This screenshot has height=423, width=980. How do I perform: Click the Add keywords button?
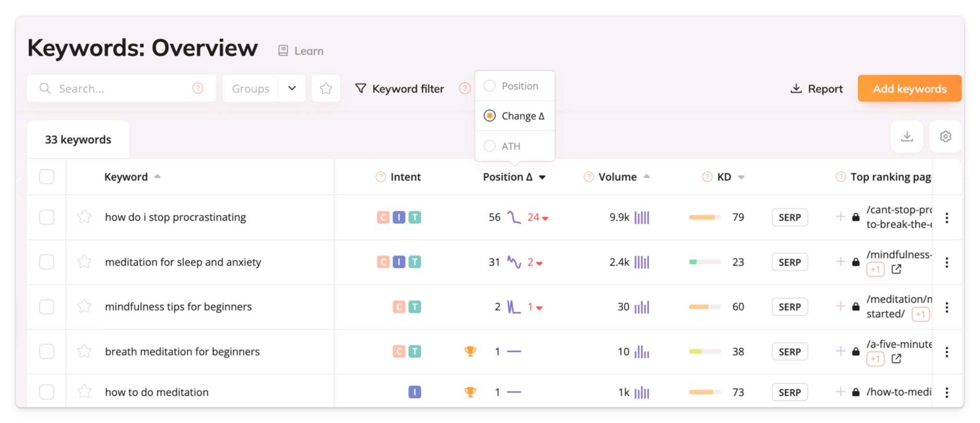tap(909, 89)
